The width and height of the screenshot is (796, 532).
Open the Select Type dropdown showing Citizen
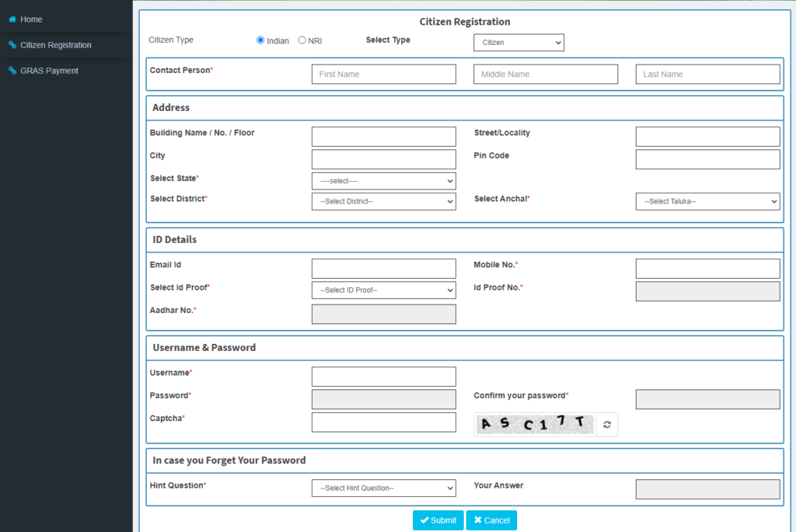pyautogui.click(x=518, y=43)
